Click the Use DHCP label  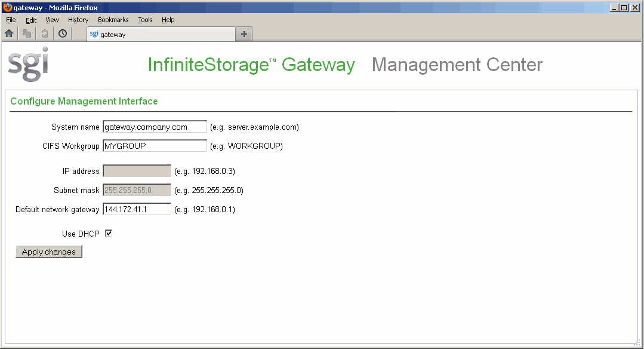point(81,234)
